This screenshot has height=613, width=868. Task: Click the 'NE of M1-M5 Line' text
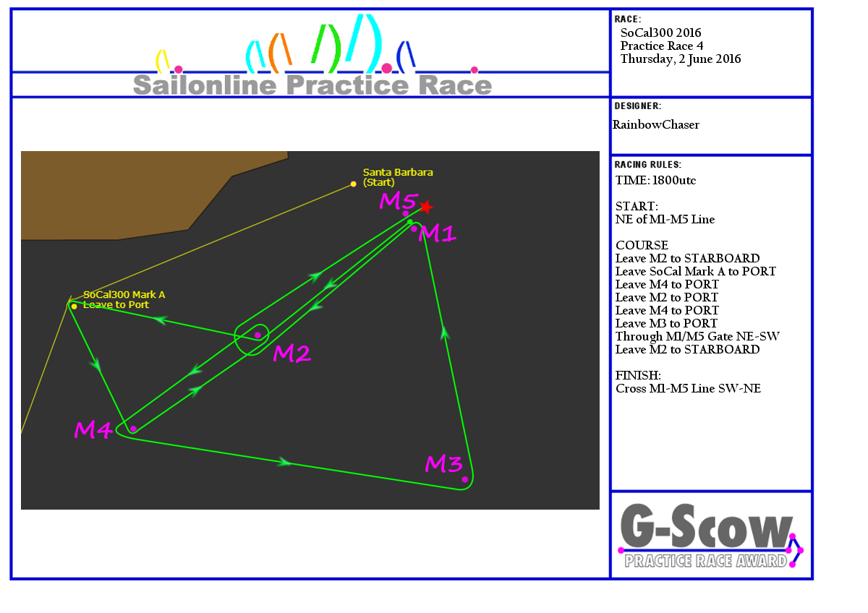[x=665, y=219]
